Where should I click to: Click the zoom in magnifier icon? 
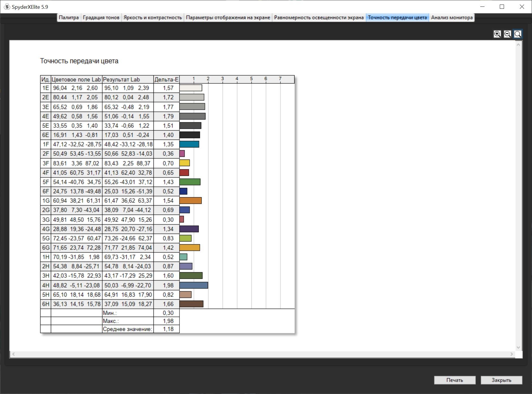[x=497, y=34]
